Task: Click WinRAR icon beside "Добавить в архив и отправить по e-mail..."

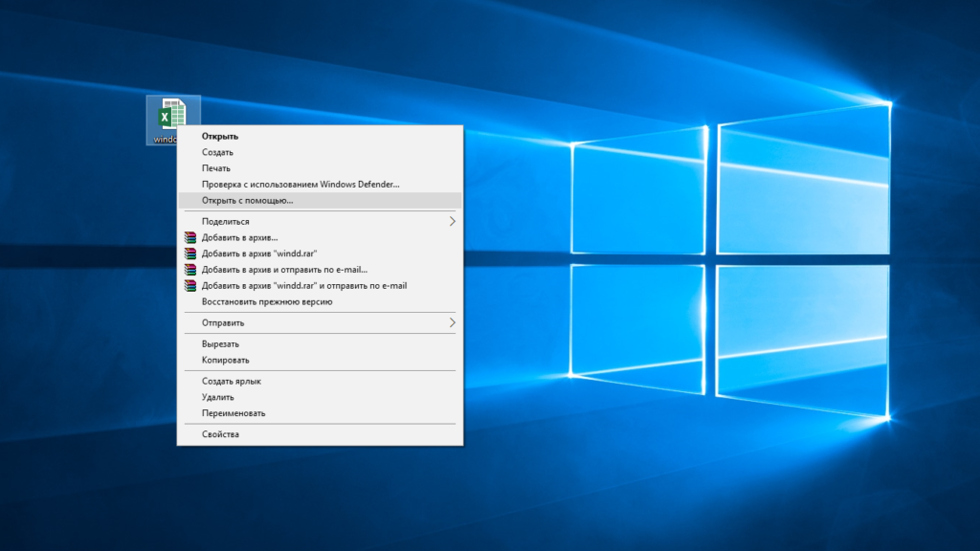Action: [189, 270]
